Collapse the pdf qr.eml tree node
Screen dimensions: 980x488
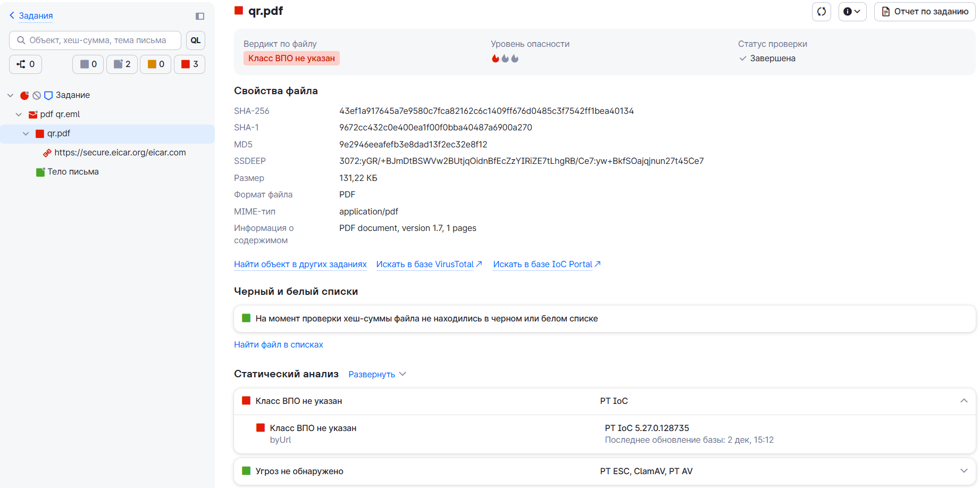(19, 114)
